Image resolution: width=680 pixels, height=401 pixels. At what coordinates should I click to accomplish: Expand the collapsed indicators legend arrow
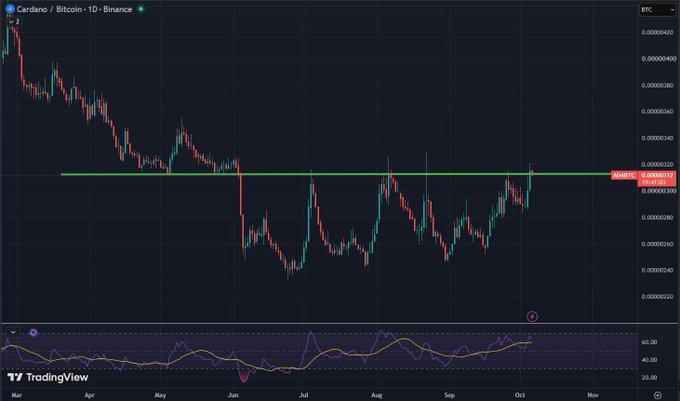tap(14, 21)
